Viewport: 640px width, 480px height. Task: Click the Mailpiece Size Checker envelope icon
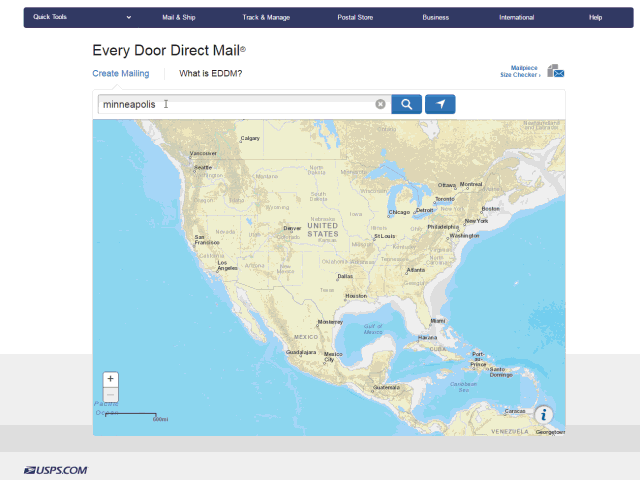pos(556,71)
